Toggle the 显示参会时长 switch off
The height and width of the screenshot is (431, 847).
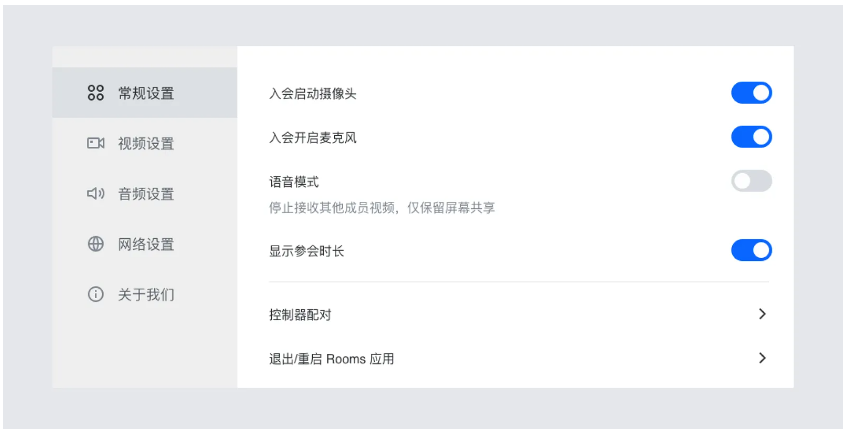[751, 250]
